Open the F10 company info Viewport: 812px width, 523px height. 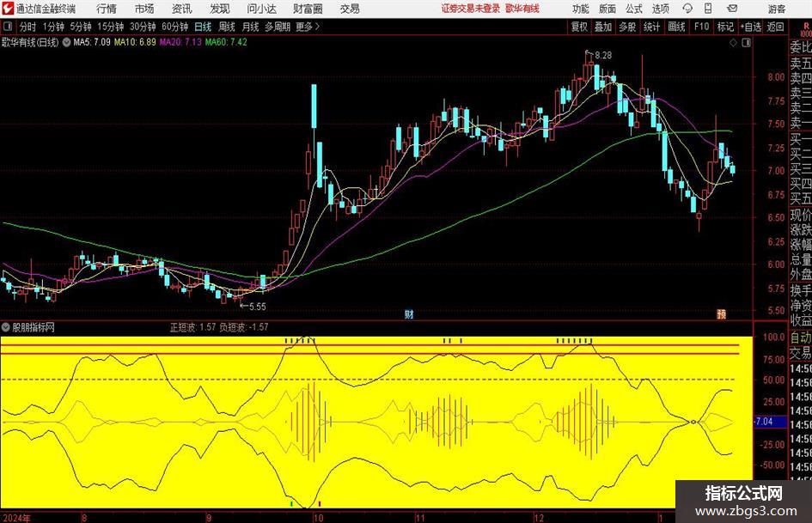click(x=702, y=27)
